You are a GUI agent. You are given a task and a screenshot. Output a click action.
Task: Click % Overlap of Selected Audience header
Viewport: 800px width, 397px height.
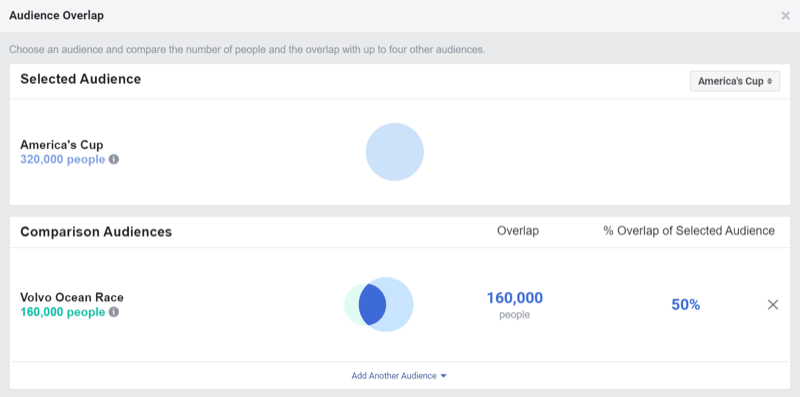689,231
